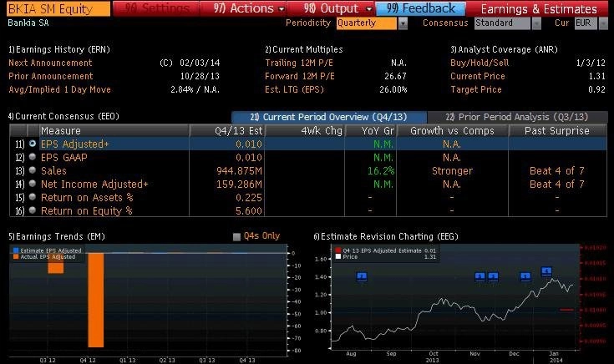
Task: Click the Q4/13 Est column header
Action: tap(227, 131)
